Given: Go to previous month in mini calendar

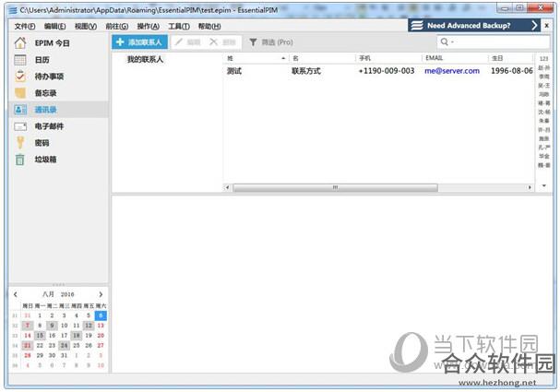Looking at the screenshot, I should [16, 294].
